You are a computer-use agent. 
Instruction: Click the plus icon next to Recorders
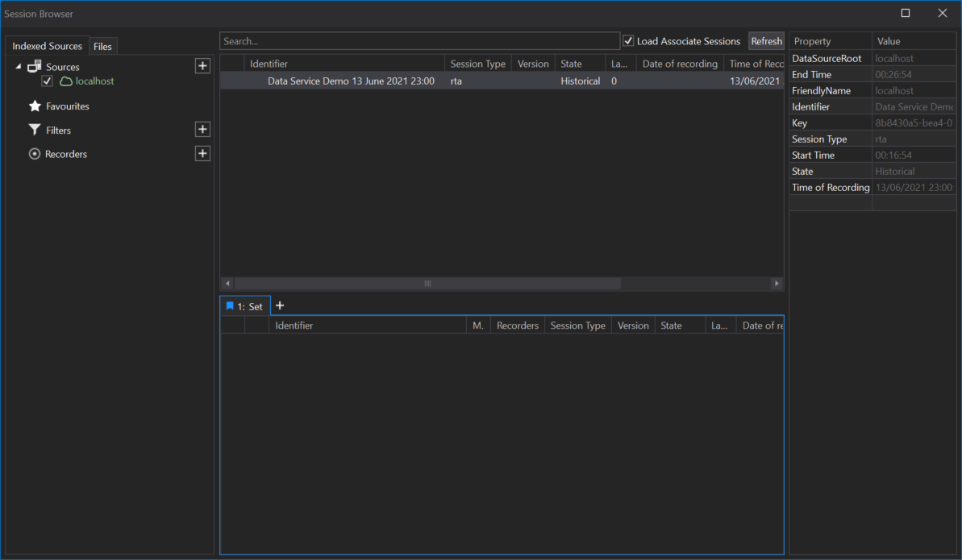click(x=202, y=153)
